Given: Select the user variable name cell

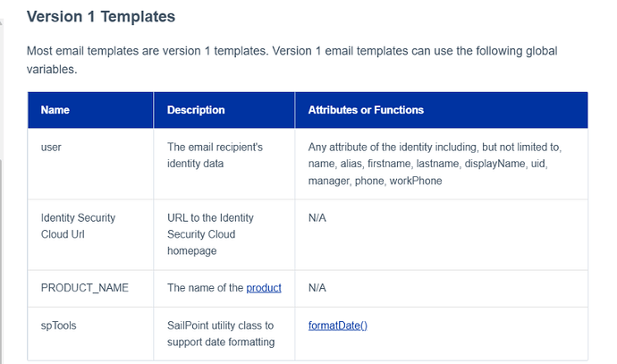Looking at the screenshot, I should click(x=52, y=147).
